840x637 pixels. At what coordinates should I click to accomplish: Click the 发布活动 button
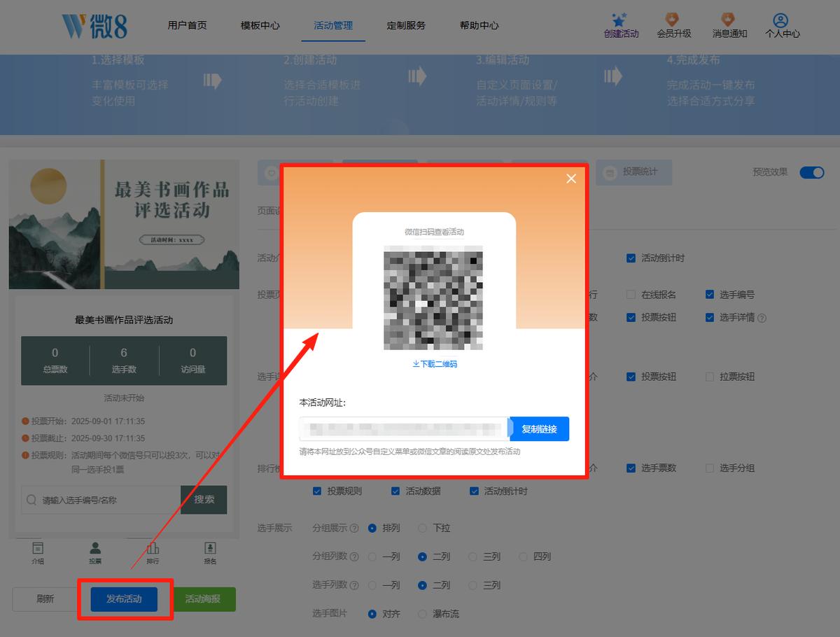point(124,599)
